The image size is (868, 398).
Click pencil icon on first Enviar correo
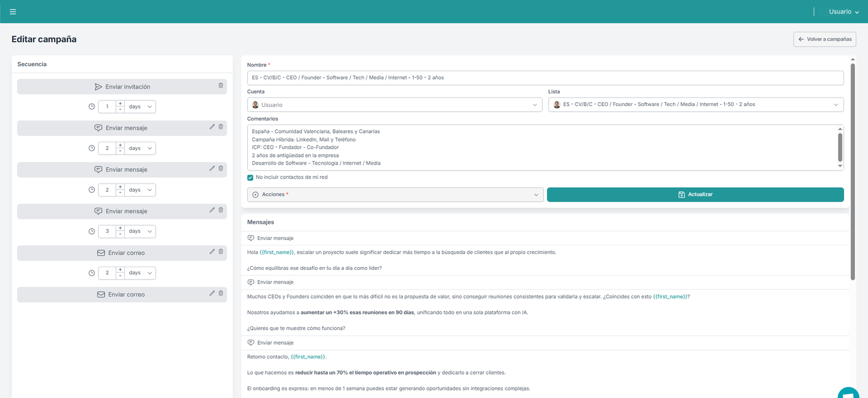pos(212,252)
